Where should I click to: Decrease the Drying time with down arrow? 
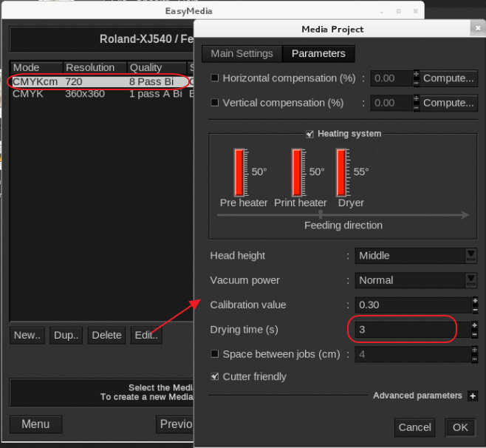(x=474, y=334)
